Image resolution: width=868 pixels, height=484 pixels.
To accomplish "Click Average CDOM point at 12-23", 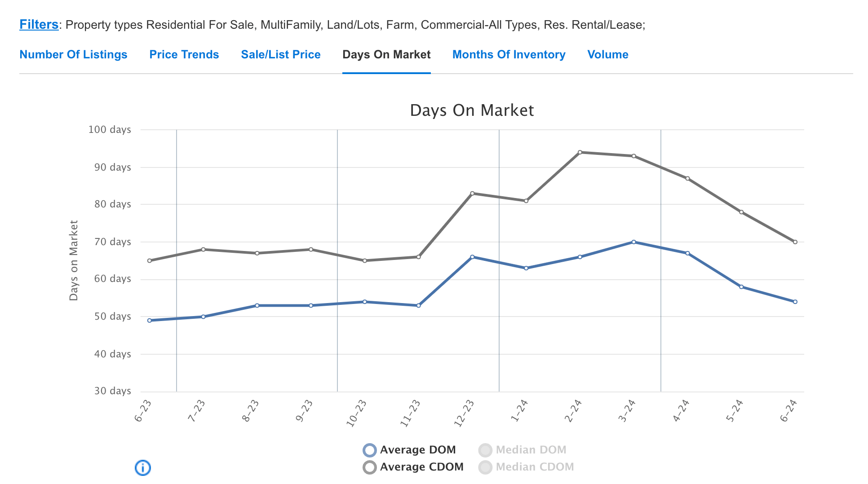I will click(472, 194).
